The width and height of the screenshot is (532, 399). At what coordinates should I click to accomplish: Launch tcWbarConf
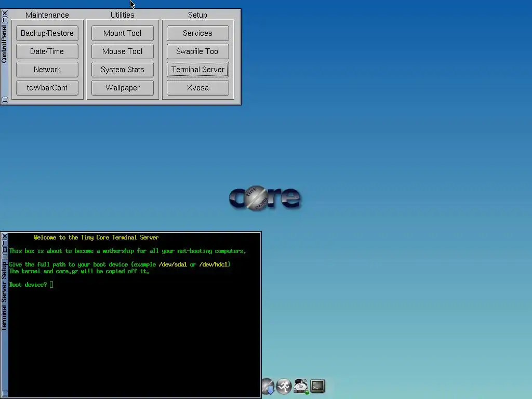coord(47,87)
